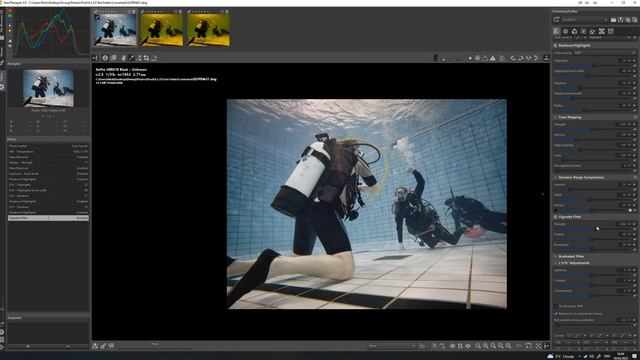Enable Dynamic Range Compression tool

click(x=556, y=178)
